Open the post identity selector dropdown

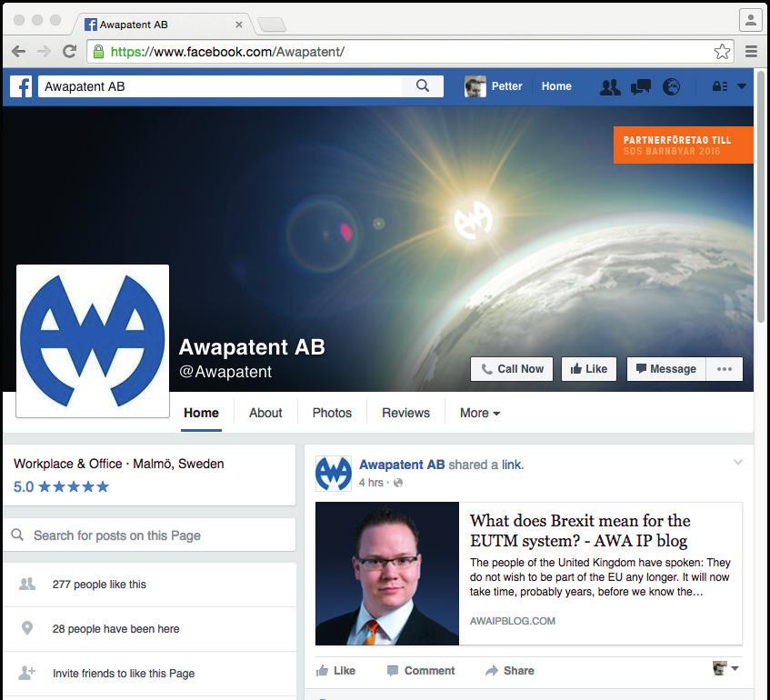click(725, 668)
